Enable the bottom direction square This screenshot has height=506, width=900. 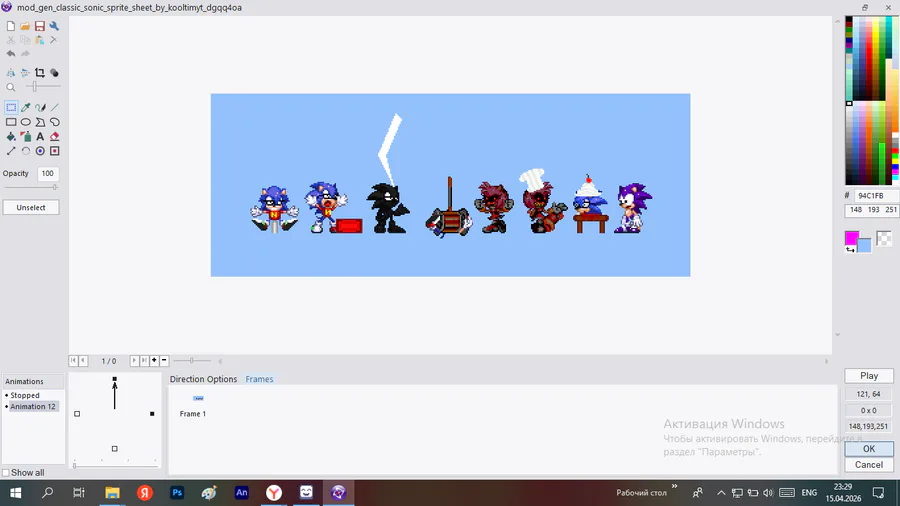115,449
